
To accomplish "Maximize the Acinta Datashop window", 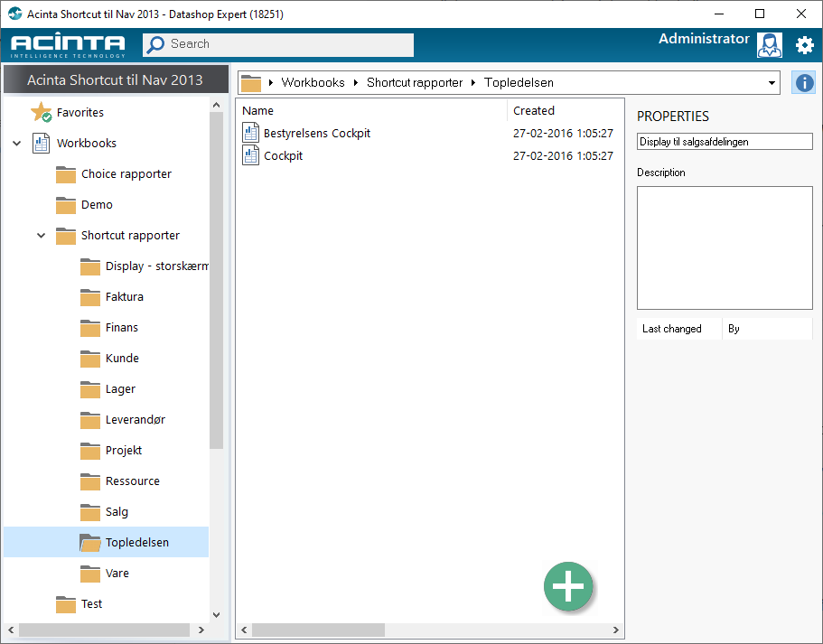I will pyautogui.click(x=760, y=14).
